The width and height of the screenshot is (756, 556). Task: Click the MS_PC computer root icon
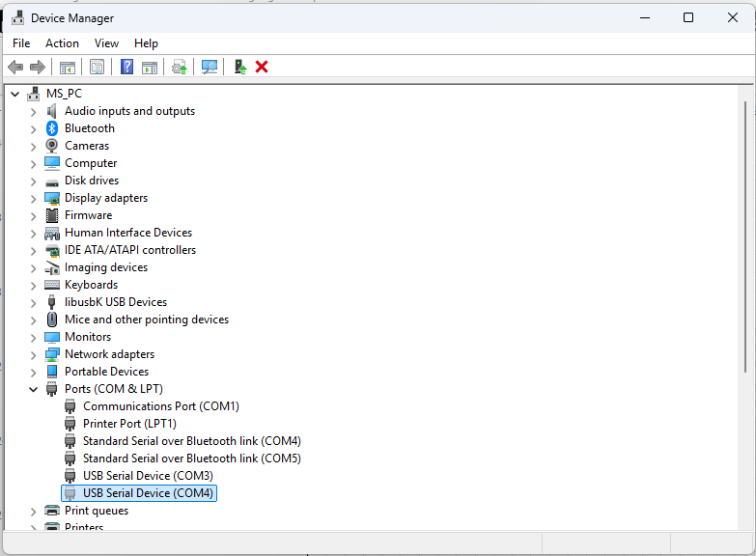33,94
